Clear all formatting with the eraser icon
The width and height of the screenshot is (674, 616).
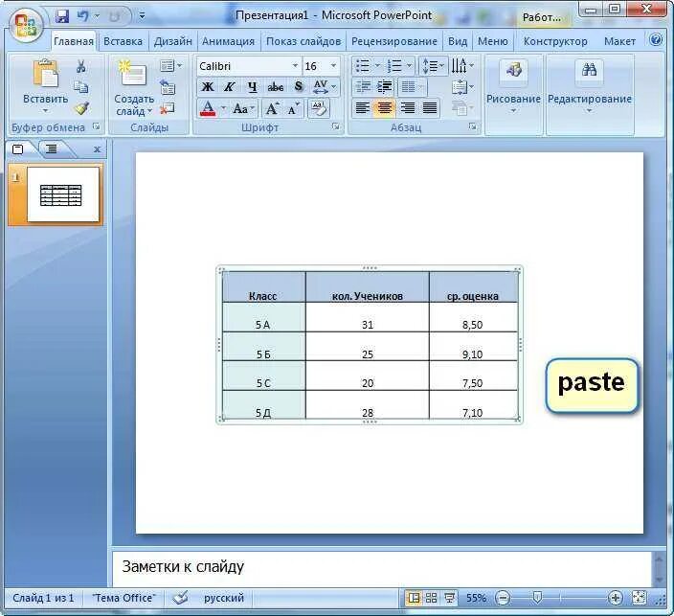click(x=319, y=108)
